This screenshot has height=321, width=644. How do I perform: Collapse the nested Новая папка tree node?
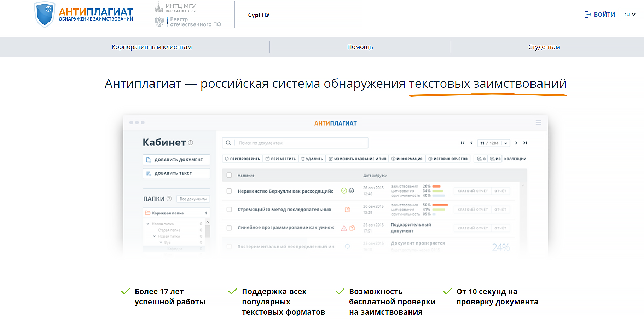pos(154,236)
